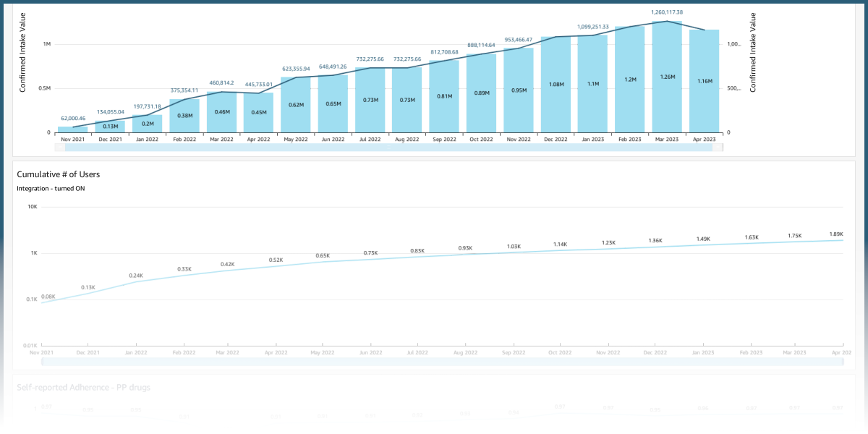Select the 0.93K label on users line

pos(465,248)
